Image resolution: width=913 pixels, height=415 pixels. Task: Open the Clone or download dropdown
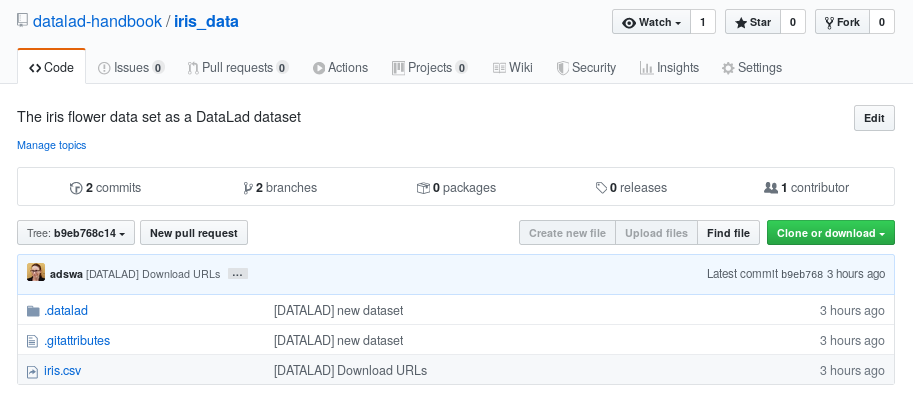(x=830, y=233)
